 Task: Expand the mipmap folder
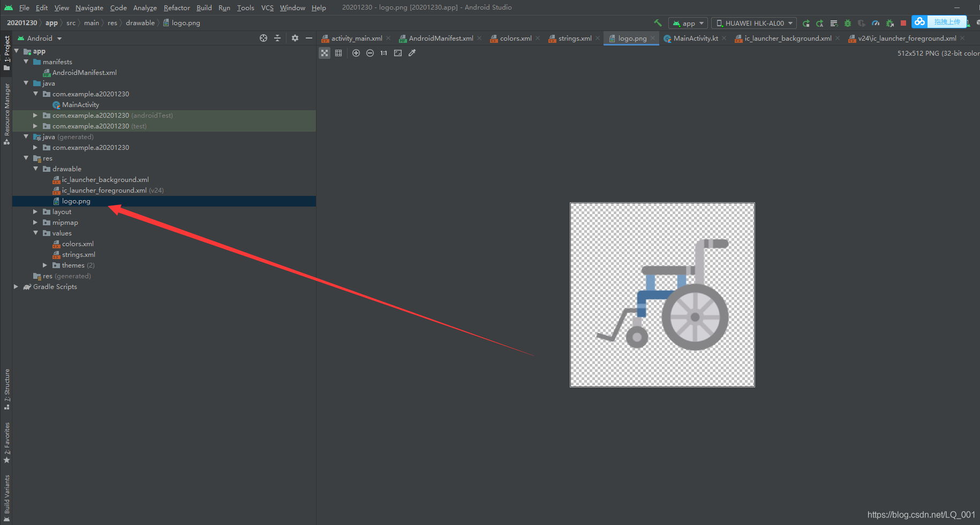(x=36, y=222)
